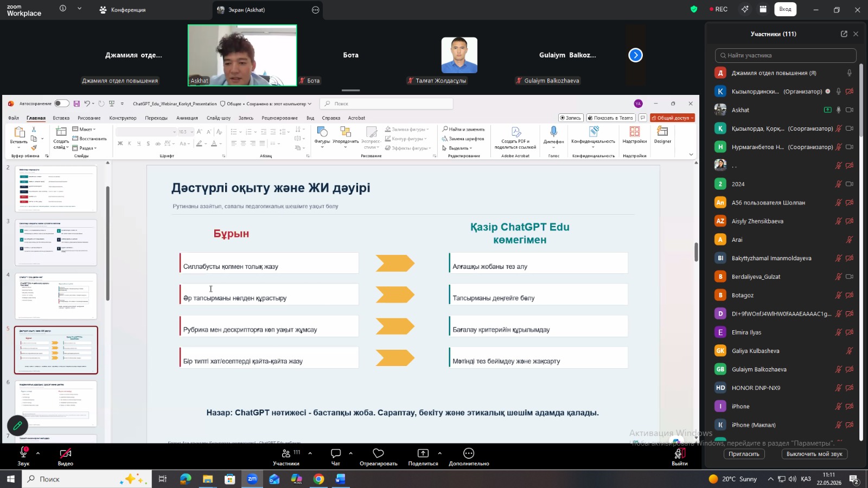868x488 pixels.
Task: Switch to the Вставка tab
Action: (x=61, y=118)
